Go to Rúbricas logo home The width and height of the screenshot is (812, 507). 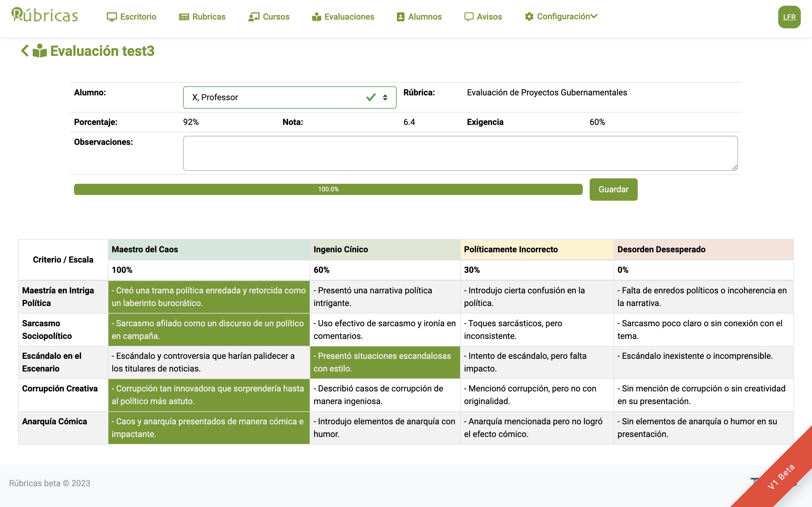point(45,15)
